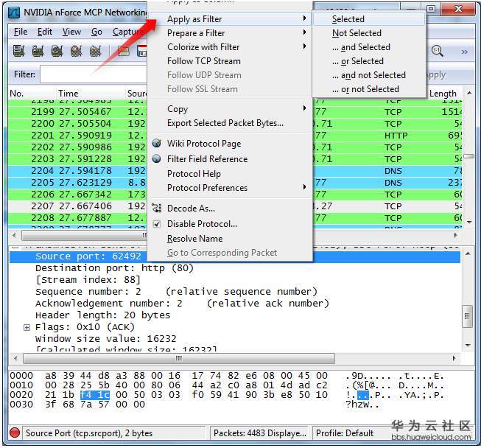The width and height of the screenshot is (481, 448).
Task: Click the Filter: label button
Action: pyautogui.click(x=24, y=74)
